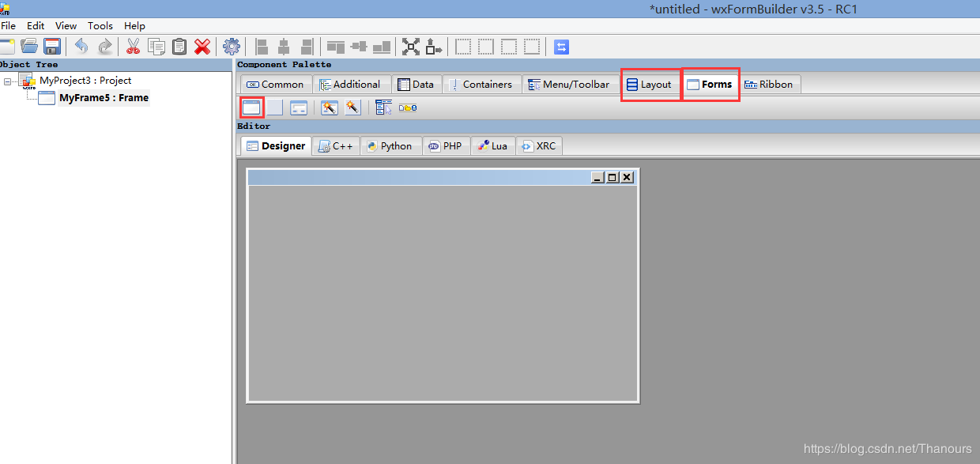Image resolution: width=980 pixels, height=464 pixels.
Task: Open a project with the folder icon
Action: click(x=29, y=47)
